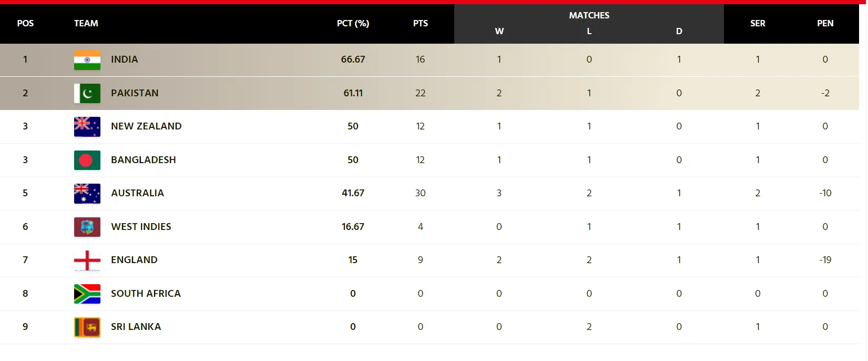Click the New Zealand flag icon
The image size is (868, 361).
coord(87,127)
